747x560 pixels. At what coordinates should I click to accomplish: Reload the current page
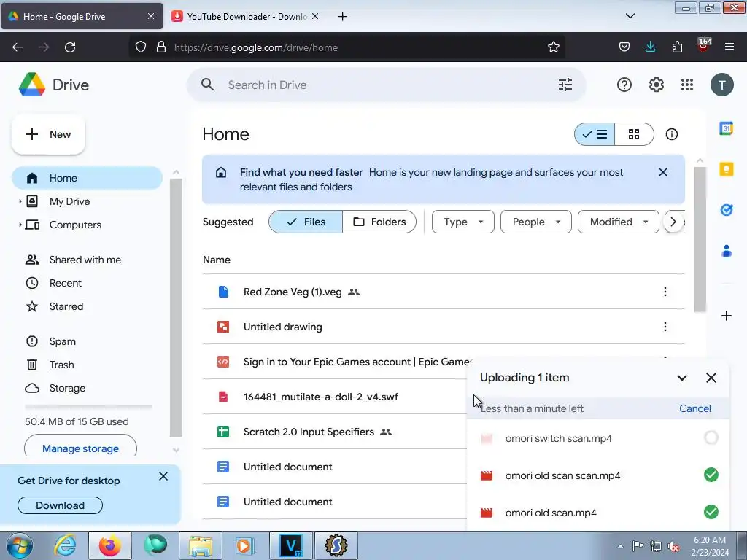(70, 47)
